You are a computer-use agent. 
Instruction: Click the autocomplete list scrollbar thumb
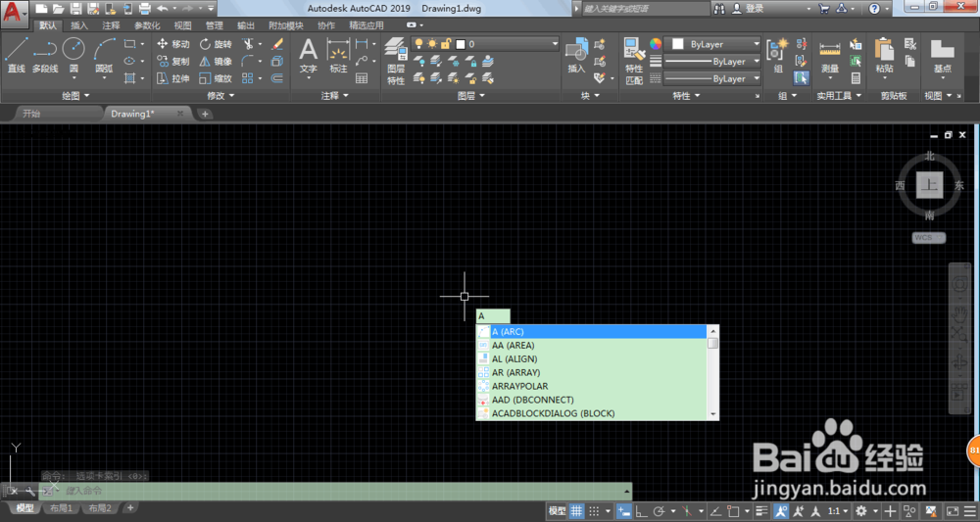712,344
